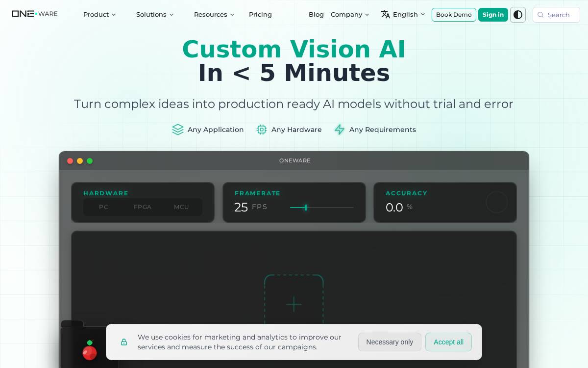Click the ONE WARE logo

coord(35,14)
